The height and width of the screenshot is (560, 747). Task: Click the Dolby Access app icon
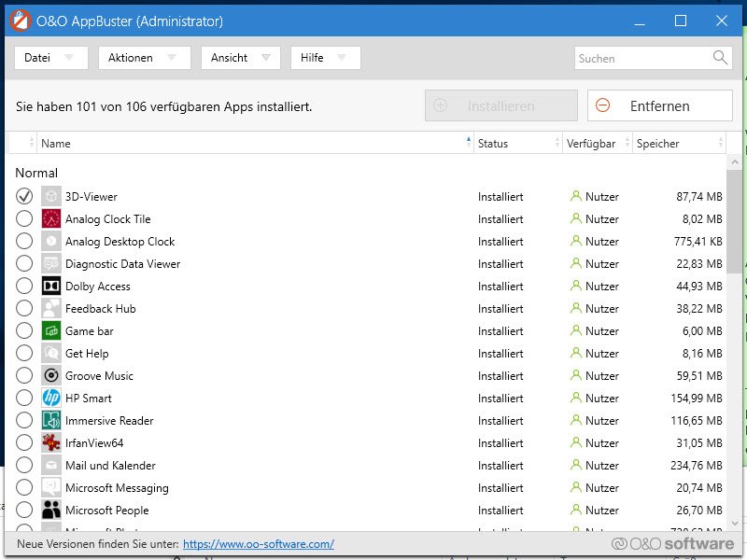(51, 287)
